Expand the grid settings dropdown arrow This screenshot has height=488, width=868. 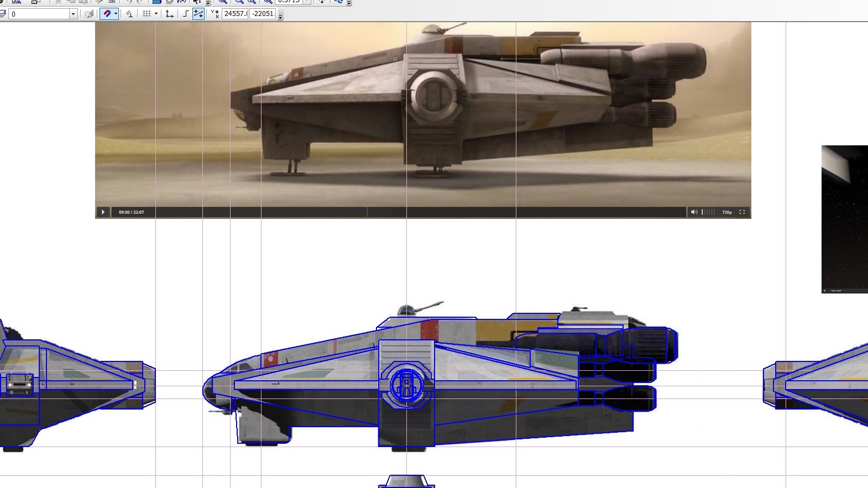[156, 14]
